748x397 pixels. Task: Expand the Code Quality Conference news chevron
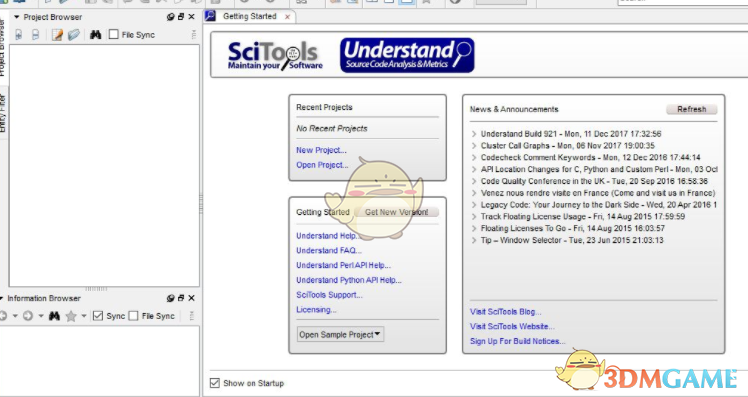[x=474, y=181]
